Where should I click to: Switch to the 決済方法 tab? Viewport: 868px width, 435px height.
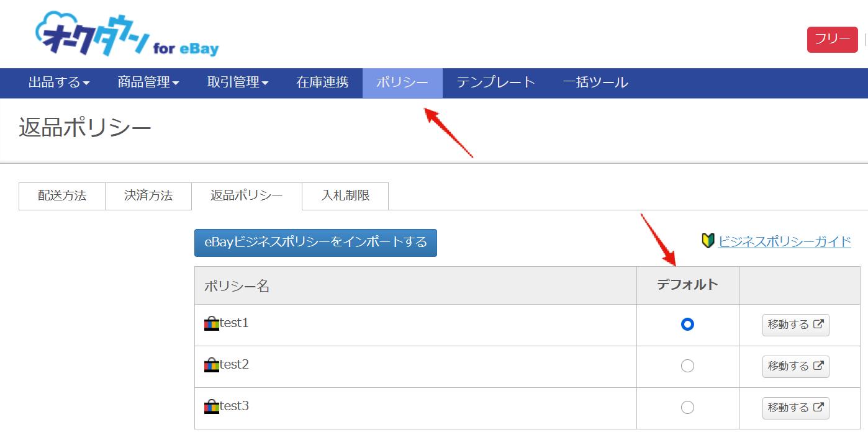[148, 196]
